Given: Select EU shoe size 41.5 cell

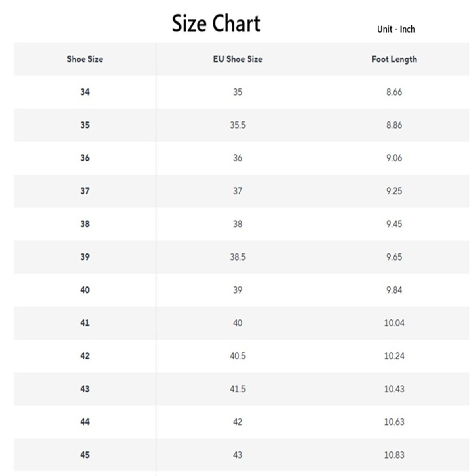Looking at the screenshot, I should 238,389.
